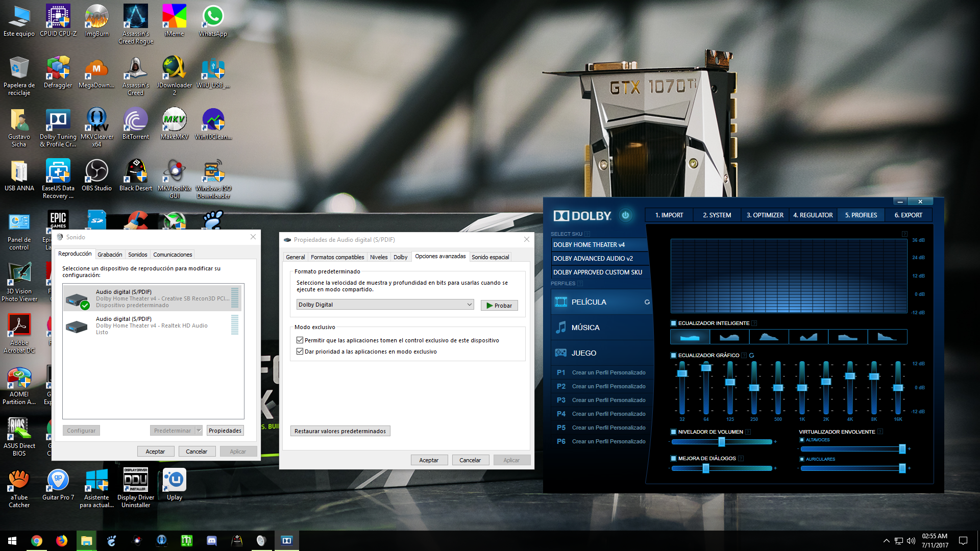Click Restaurar valores predeterminados button
This screenshot has width=980, height=551.
pyautogui.click(x=340, y=430)
